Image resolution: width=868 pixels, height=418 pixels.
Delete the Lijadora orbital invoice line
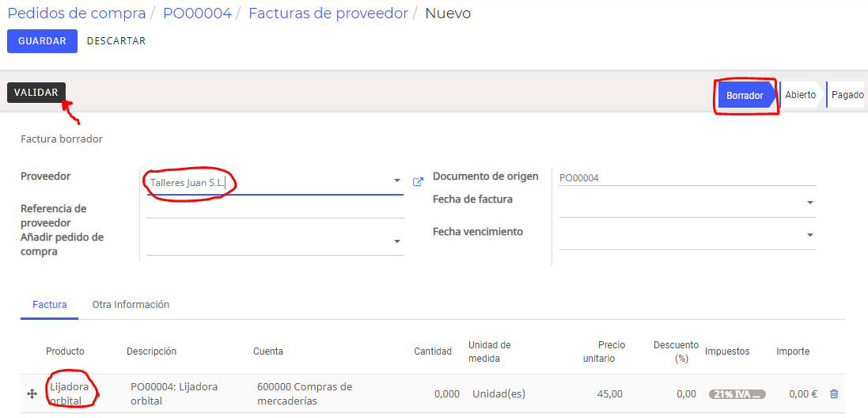[834, 393]
